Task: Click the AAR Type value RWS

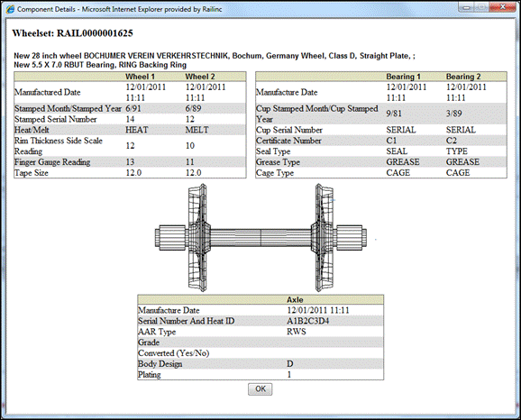Action: click(x=297, y=332)
